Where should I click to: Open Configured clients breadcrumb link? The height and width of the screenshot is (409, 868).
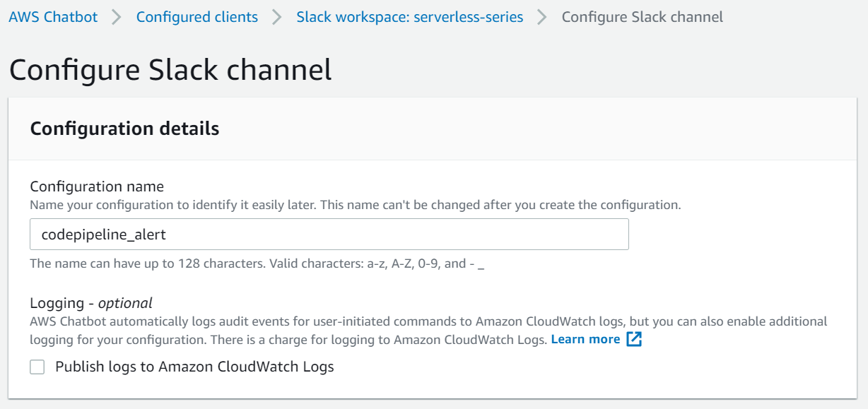197,17
